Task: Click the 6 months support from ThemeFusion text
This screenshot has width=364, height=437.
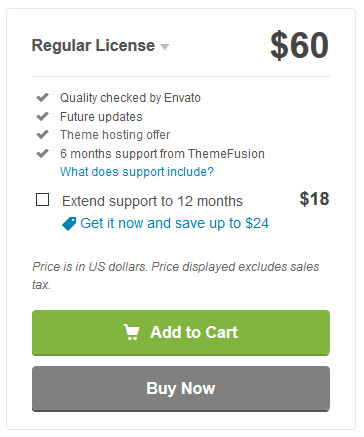Action: (x=162, y=154)
